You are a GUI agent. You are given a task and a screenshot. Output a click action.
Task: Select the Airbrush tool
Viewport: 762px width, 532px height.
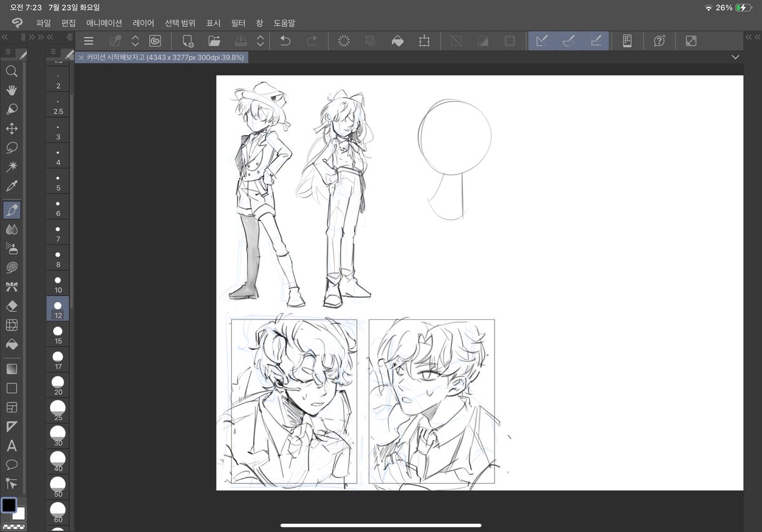(11, 248)
